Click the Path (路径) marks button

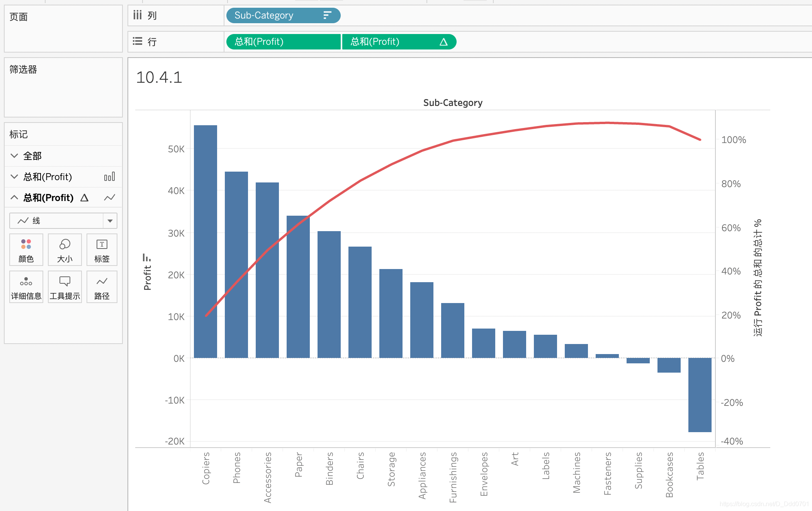(102, 287)
